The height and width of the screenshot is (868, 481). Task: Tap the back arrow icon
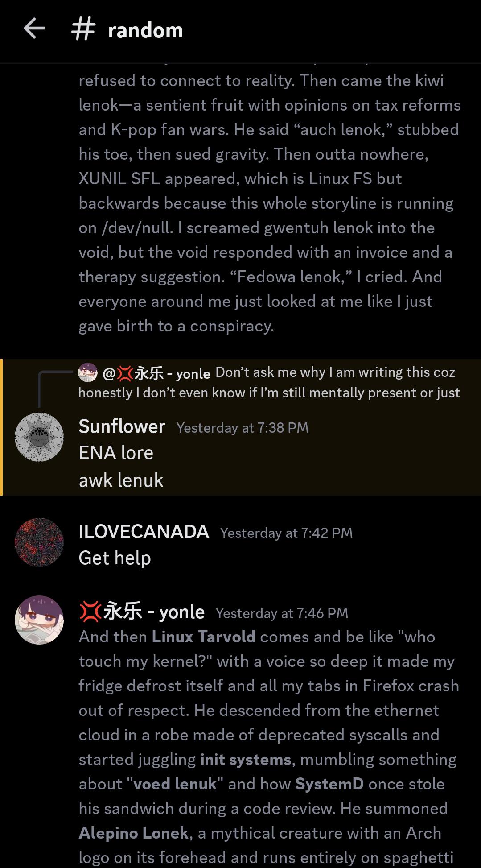pos(34,29)
